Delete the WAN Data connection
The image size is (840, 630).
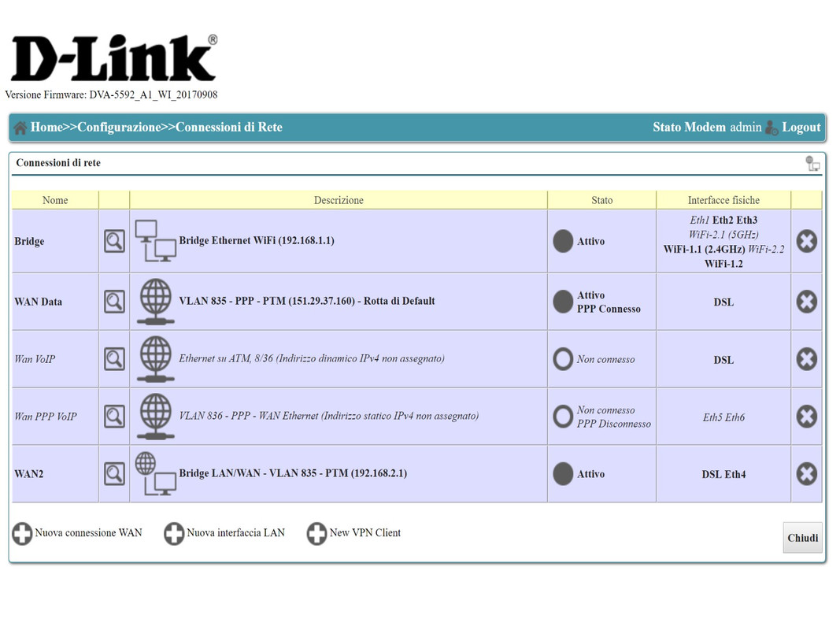(x=806, y=302)
